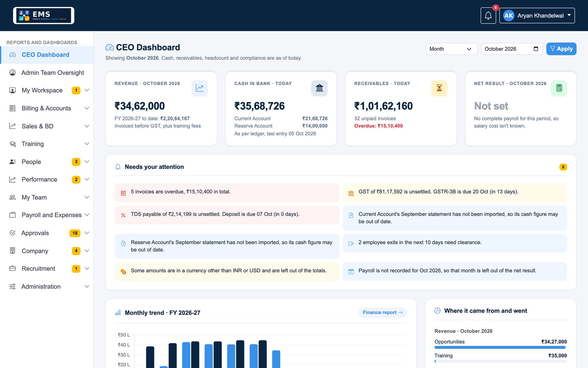Click the Net Result calculator icon
Viewport: 588px width, 368px height.
point(559,88)
